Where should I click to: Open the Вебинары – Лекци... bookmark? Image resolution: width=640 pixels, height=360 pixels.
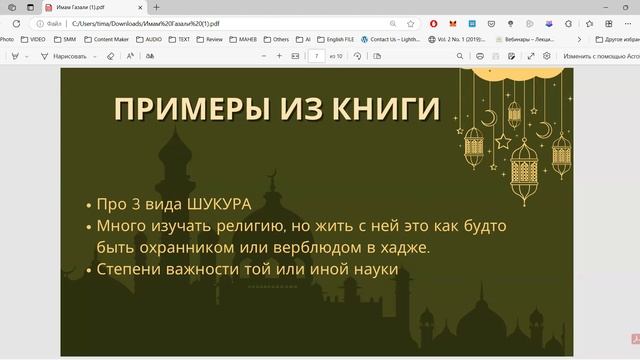(525, 40)
